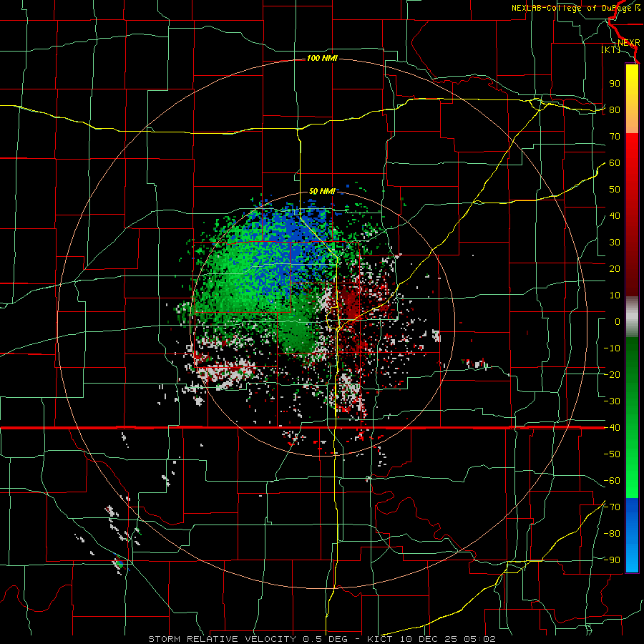This screenshot has width=644, height=644.
Task: Select the -20 scale value
Action: [x=612, y=375]
